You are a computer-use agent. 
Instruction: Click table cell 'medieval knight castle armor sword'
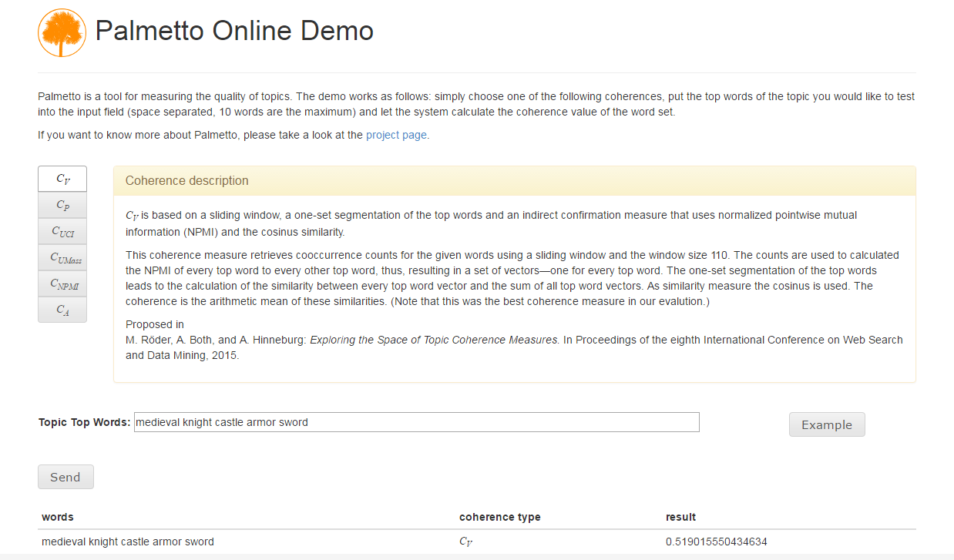[x=128, y=542]
